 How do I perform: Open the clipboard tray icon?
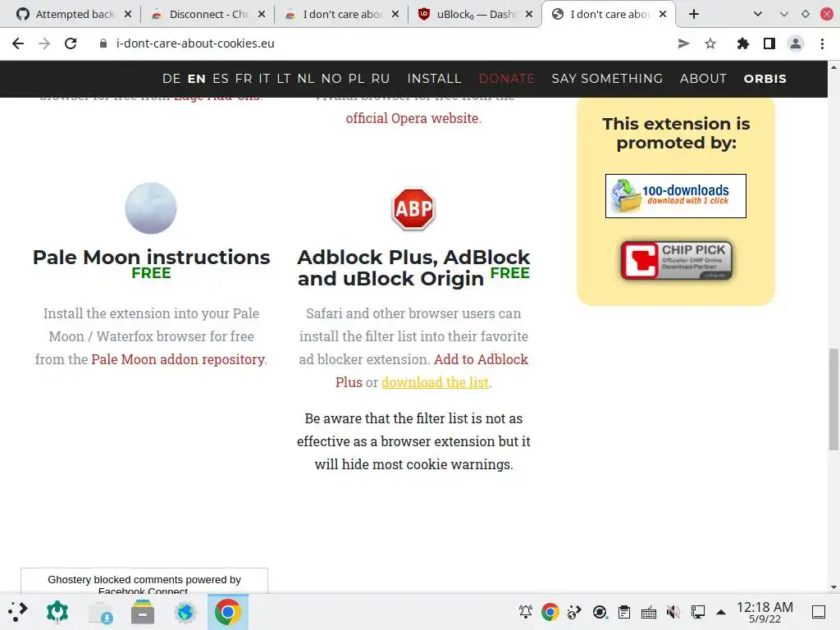[x=624, y=612]
